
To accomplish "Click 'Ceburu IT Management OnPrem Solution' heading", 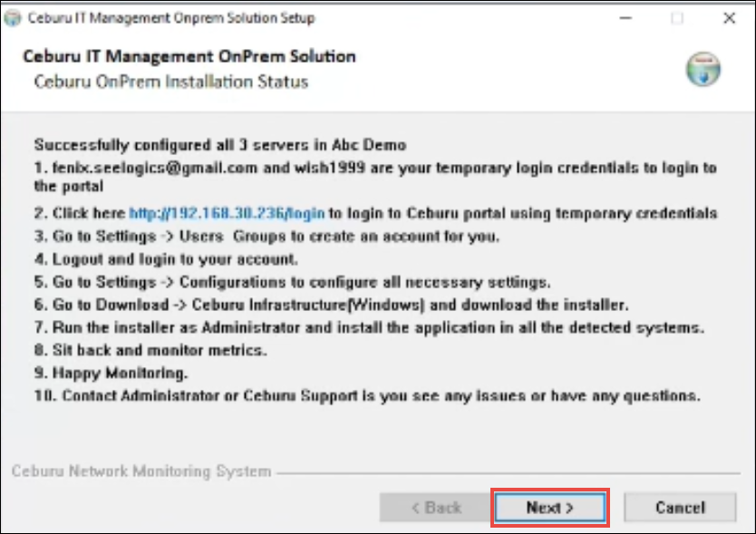I will (x=189, y=56).
